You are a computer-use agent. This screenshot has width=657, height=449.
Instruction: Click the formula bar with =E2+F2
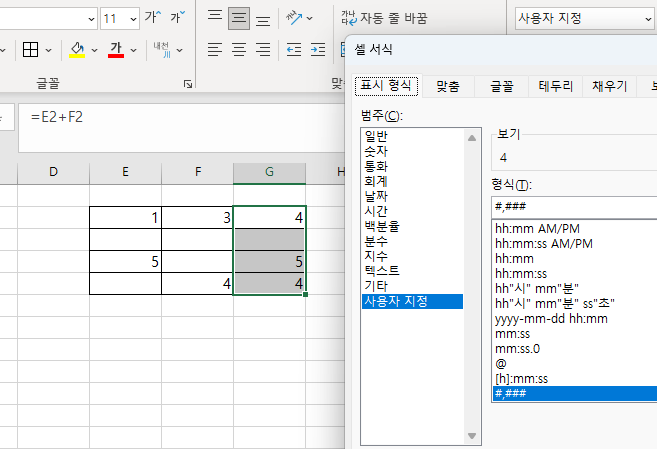(181, 127)
